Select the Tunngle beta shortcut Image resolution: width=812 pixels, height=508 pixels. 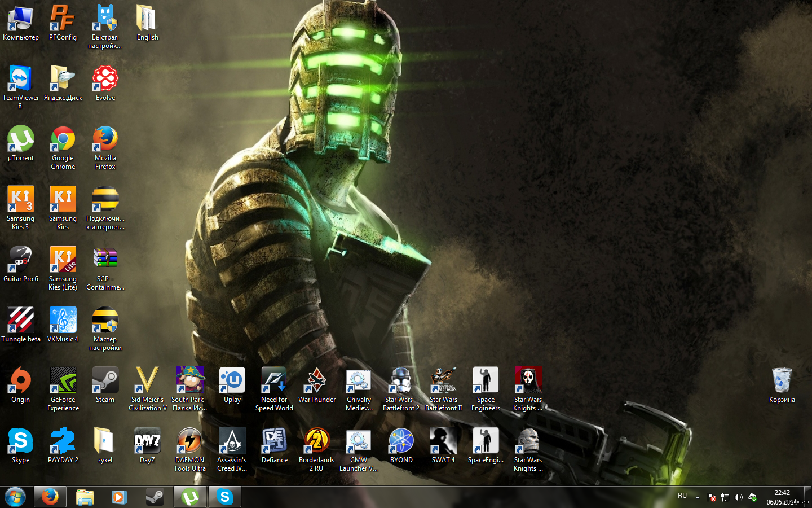[21, 325]
